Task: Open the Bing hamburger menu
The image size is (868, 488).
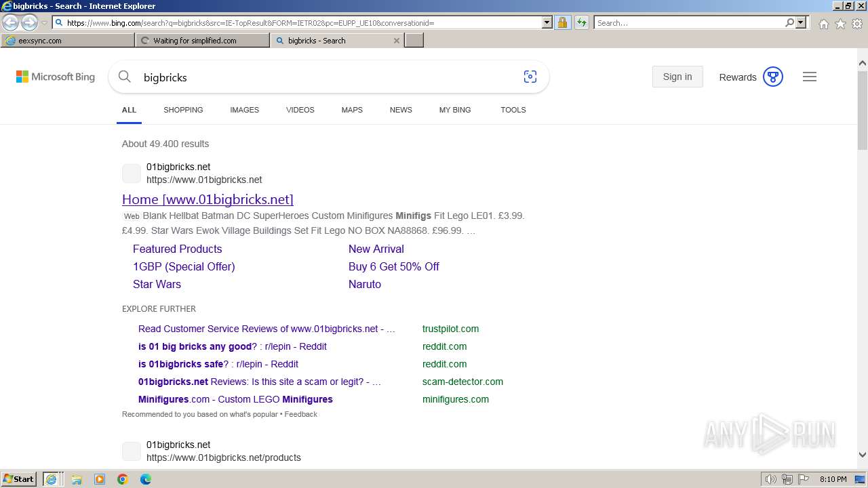Action: point(810,77)
